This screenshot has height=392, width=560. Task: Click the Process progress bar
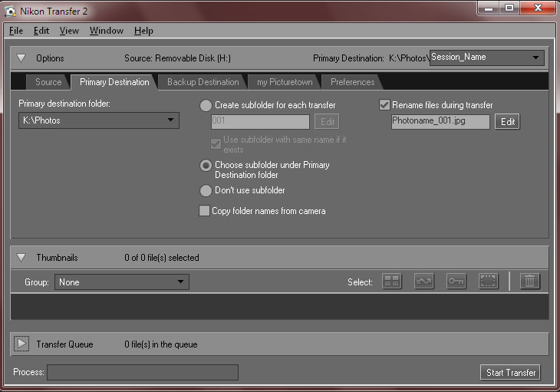pos(143,372)
